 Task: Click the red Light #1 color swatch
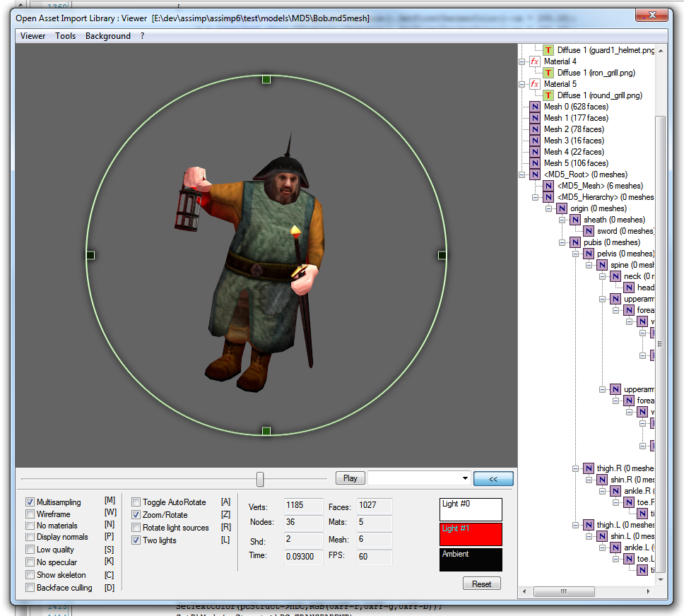tap(471, 534)
